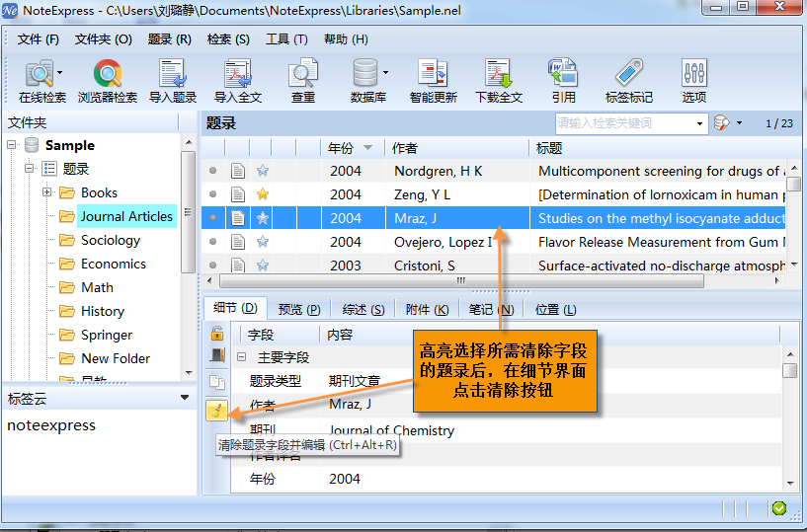This screenshot has width=807, height=532.
Task: Click into the 请输入检索关键词 search field
Action: click(625, 123)
